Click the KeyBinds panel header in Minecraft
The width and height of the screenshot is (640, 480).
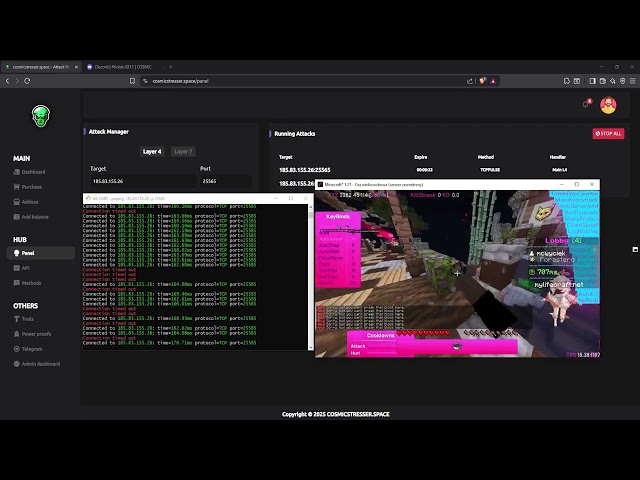point(338,216)
